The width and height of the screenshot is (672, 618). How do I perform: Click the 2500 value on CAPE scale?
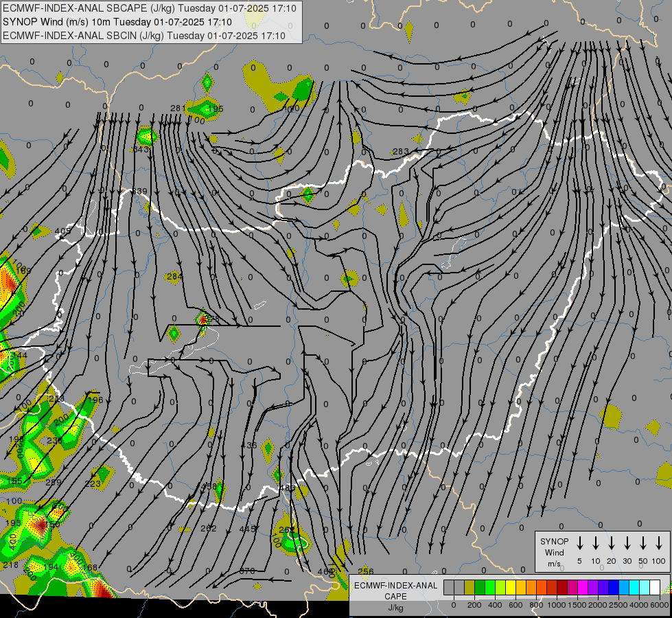point(618,605)
